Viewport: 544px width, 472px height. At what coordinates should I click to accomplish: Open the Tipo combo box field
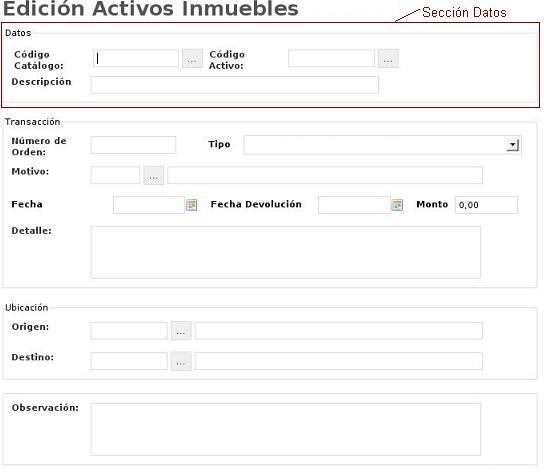pos(382,145)
